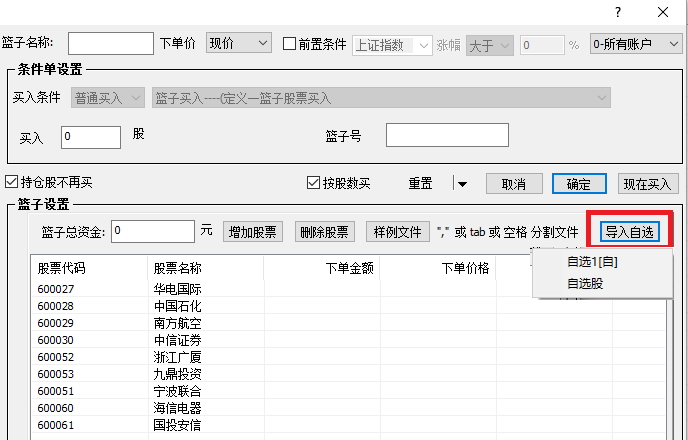The image size is (688, 440).
Task: Focus the 篮子总资金 amount field
Action: (152, 232)
